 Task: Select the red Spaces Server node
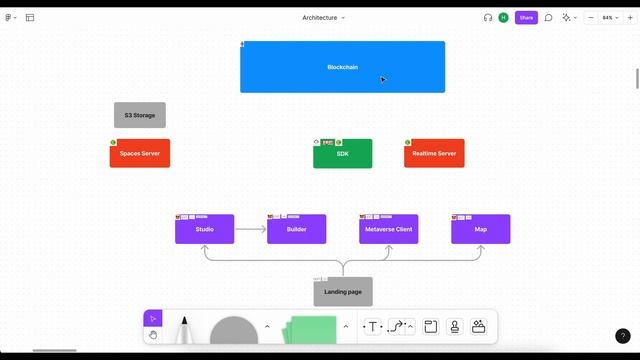[140, 153]
